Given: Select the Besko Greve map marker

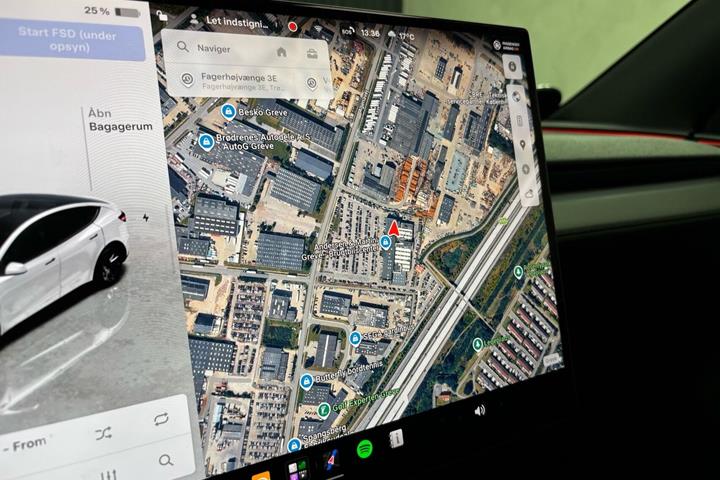Looking at the screenshot, I should tap(228, 111).
